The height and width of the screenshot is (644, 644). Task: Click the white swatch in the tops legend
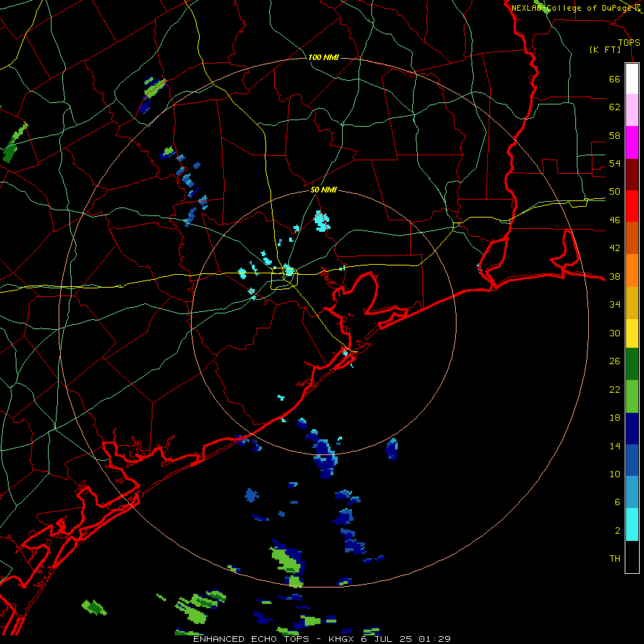point(632,79)
